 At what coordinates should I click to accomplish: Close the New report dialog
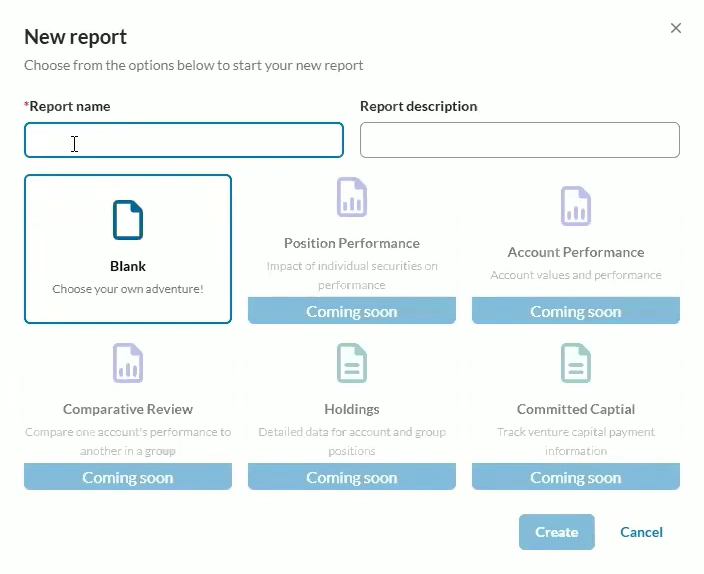(676, 28)
